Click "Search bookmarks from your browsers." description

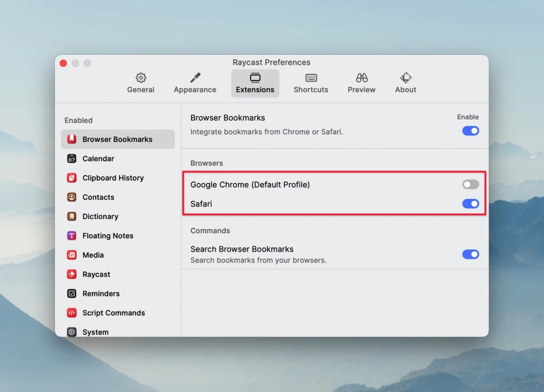pyautogui.click(x=258, y=260)
